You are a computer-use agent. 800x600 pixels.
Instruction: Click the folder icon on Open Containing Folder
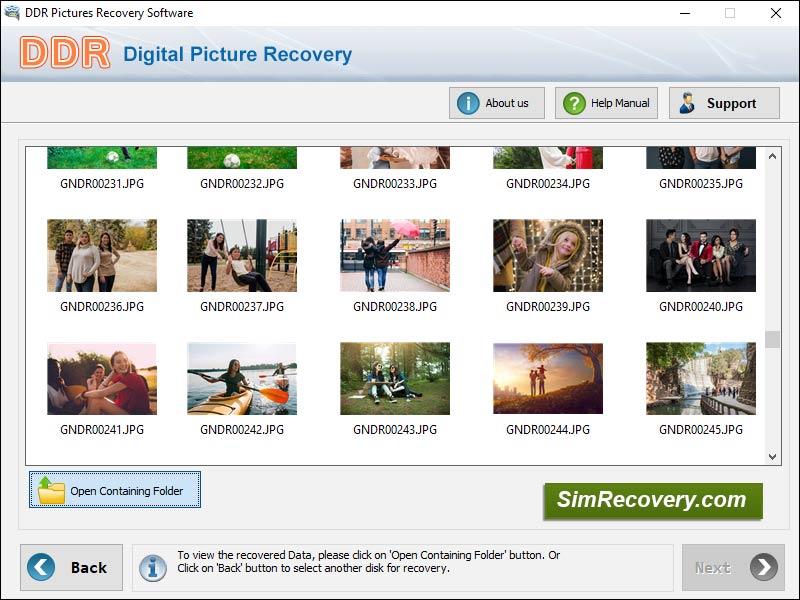51,490
